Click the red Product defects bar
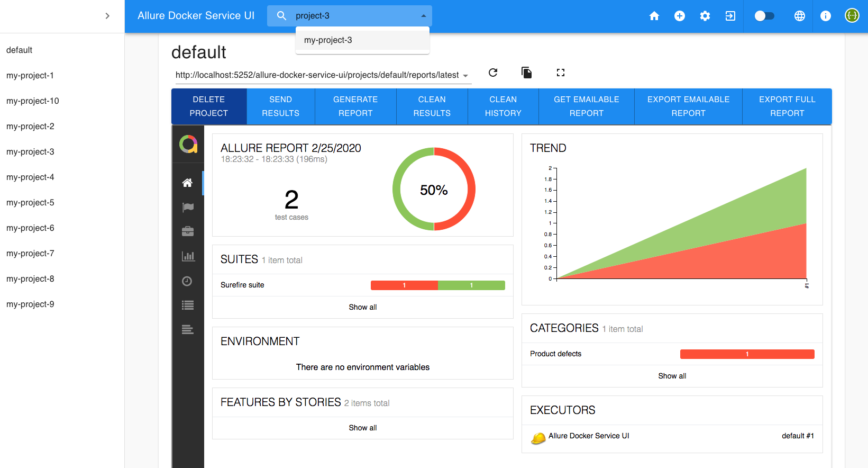Viewport: 868px width, 468px height. click(747, 354)
